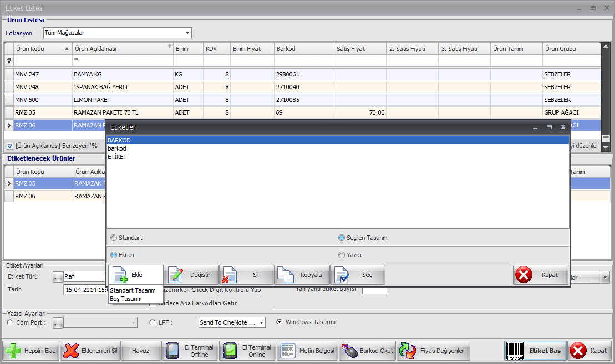Click the Seç select label button
The width and height of the screenshot is (615, 364).
click(358, 275)
